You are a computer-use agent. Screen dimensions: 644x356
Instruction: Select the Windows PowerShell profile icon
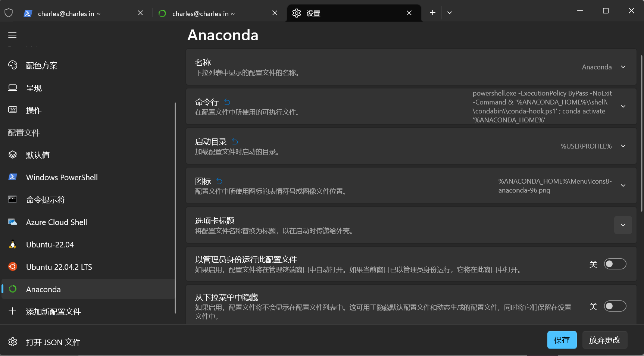click(12, 177)
